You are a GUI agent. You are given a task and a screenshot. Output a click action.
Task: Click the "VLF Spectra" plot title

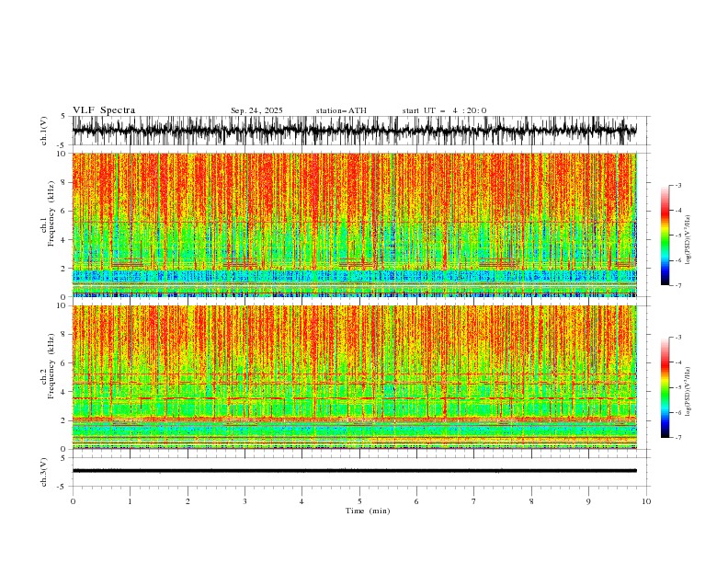click(104, 110)
